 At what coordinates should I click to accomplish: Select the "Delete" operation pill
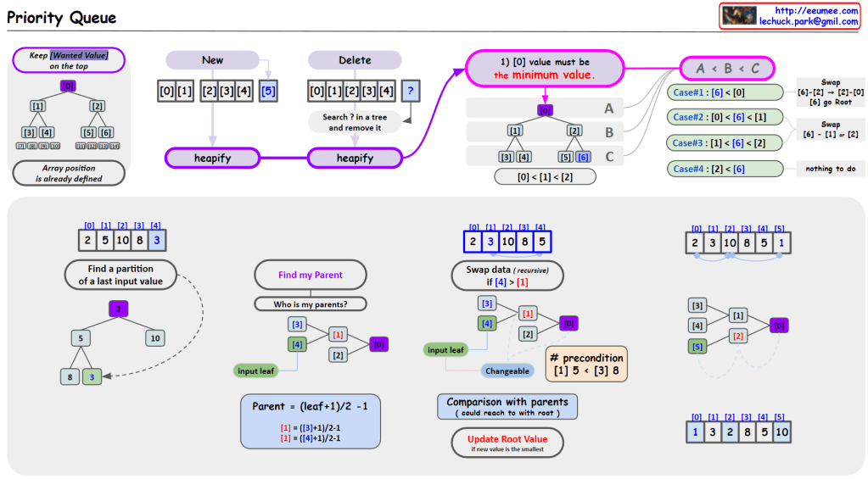pyautogui.click(x=355, y=60)
